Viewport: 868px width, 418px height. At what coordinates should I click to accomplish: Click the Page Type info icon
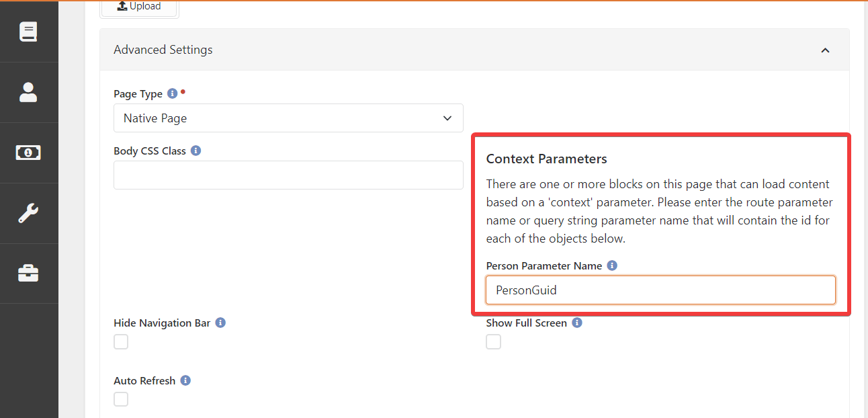tap(172, 93)
